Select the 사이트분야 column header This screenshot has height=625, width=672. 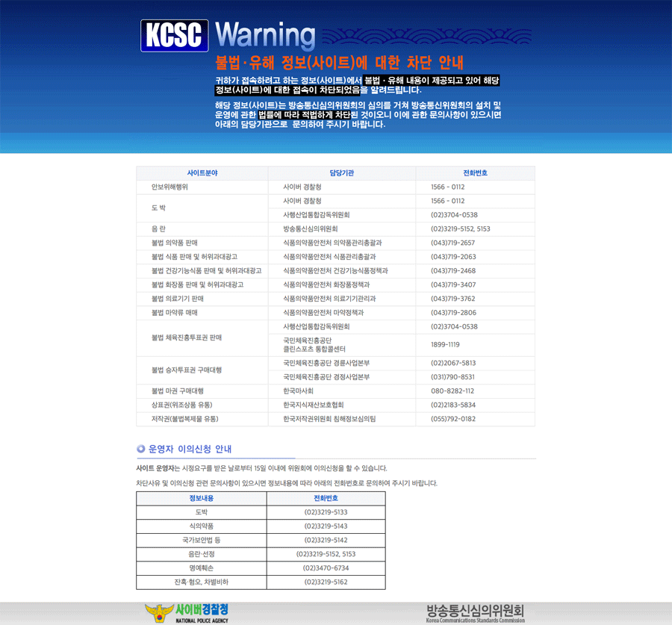pyautogui.click(x=202, y=173)
